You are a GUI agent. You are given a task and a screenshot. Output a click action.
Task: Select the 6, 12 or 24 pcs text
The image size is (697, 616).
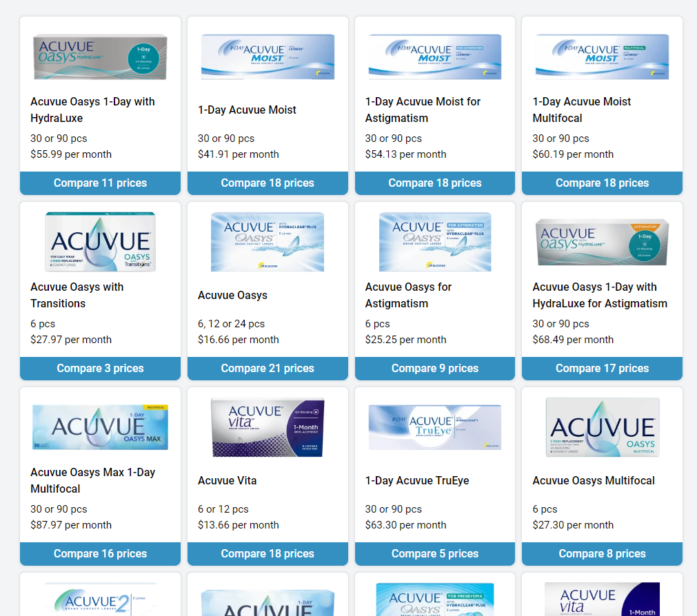[x=231, y=324]
